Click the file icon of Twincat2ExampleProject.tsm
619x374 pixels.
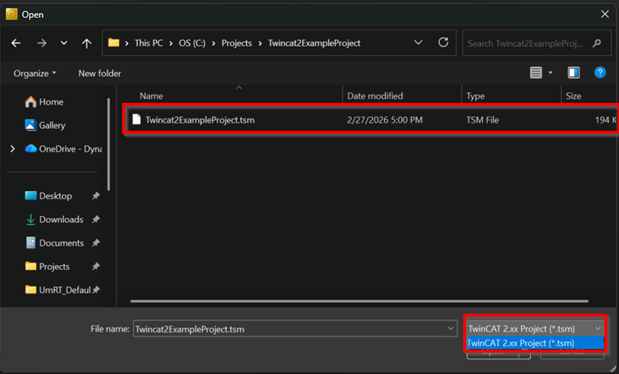coord(137,119)
